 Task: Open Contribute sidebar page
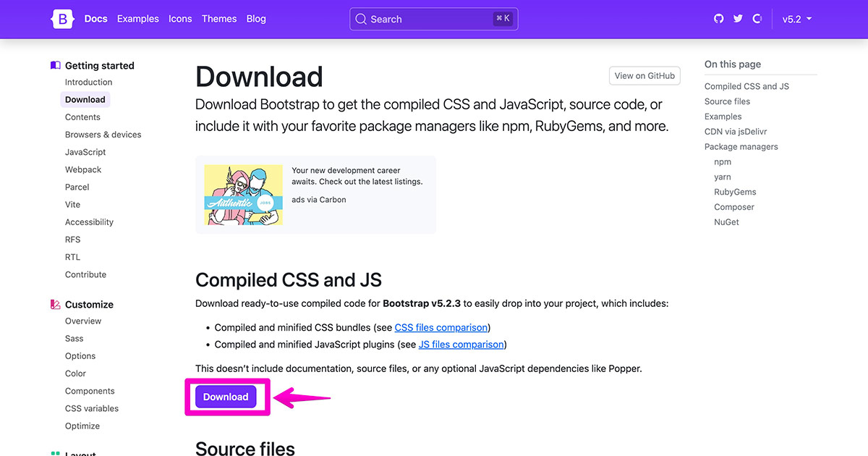(85, 274)
